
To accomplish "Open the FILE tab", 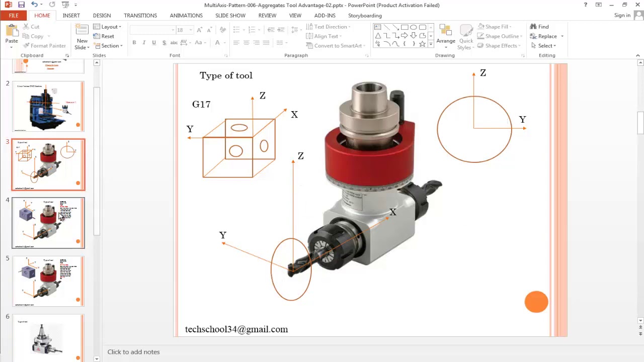I will pyautogui.click(x=14, y=16).
